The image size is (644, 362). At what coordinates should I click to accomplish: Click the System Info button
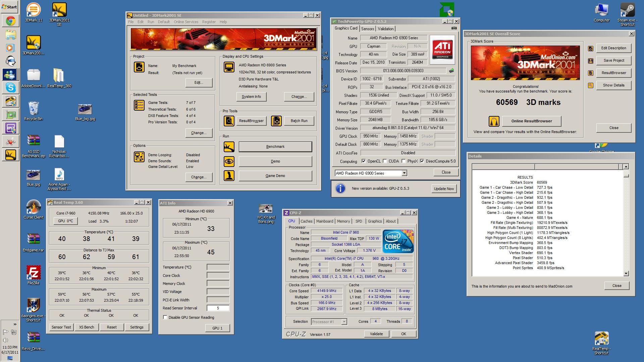tap(251, 97)
